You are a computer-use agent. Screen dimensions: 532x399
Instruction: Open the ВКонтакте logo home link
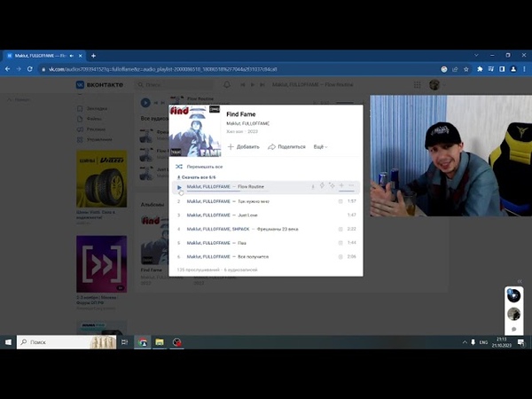click(99, 84)
